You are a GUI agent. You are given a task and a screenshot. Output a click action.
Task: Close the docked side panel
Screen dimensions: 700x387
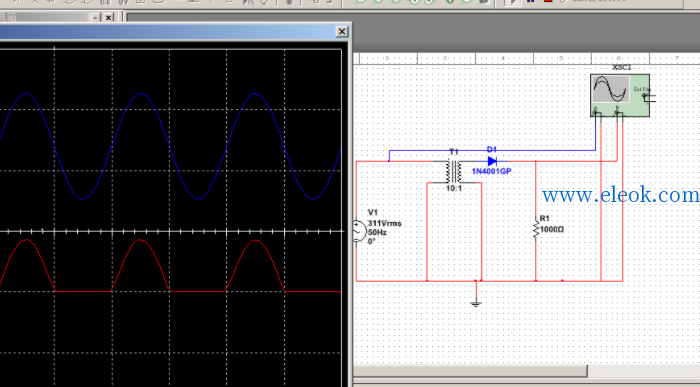click(x=108, y=17)
